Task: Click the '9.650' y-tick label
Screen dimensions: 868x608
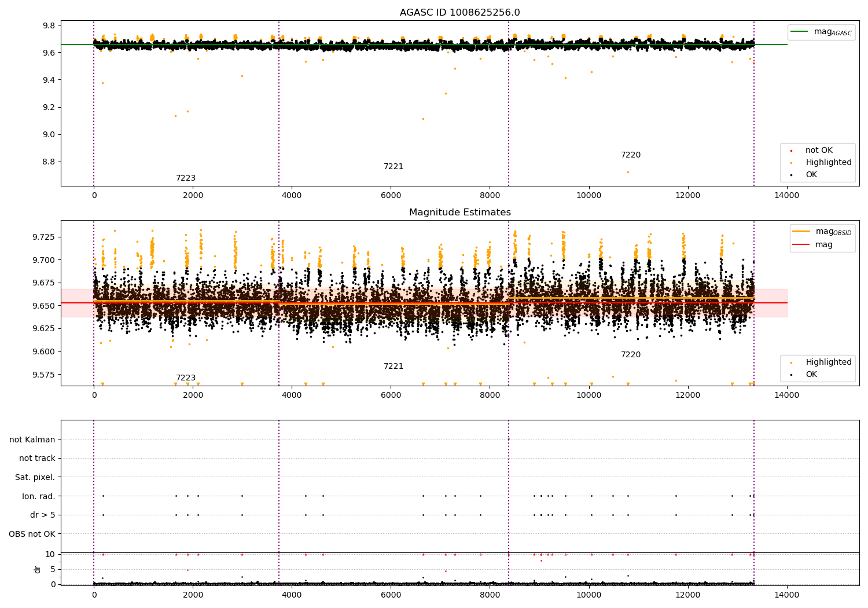Action: click(x=44, y=306)
